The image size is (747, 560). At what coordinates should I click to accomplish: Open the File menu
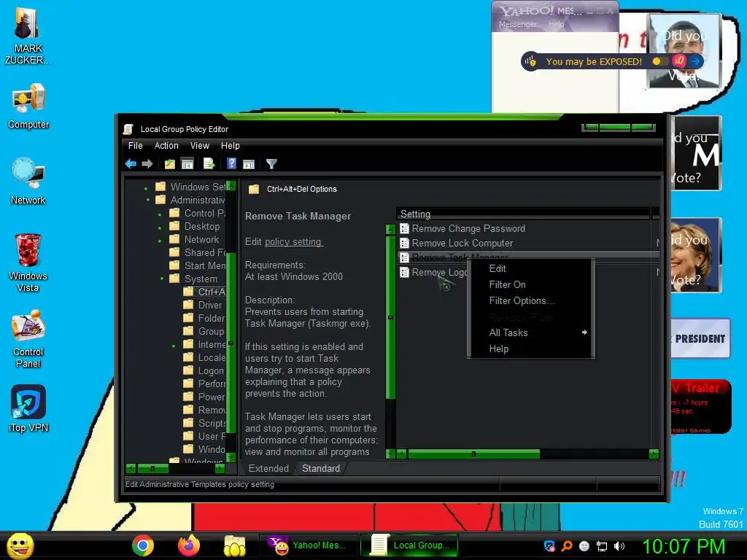135,146
